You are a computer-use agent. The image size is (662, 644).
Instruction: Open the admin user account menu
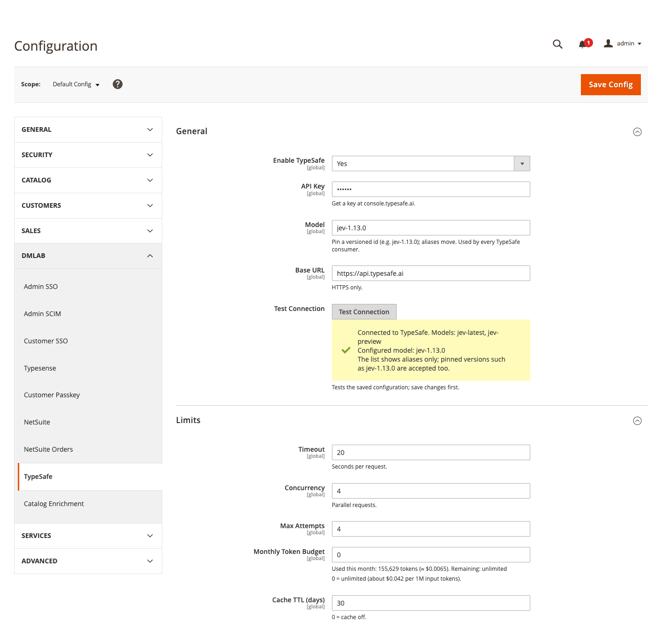[623, 44]
